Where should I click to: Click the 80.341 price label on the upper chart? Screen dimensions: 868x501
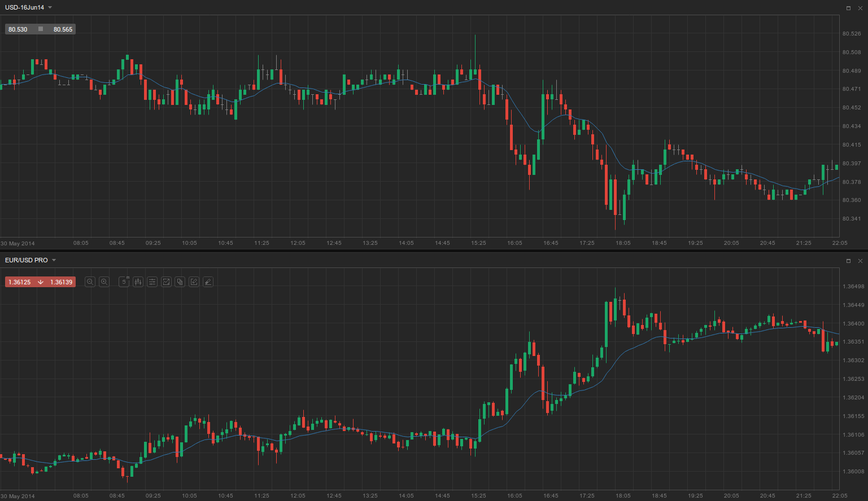click(x=852, y=219)
